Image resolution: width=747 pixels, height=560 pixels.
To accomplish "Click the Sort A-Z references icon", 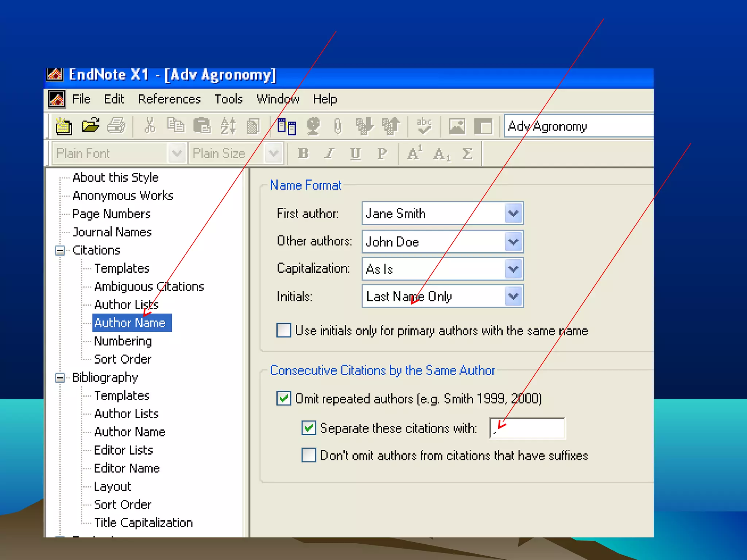I will (228, 126).
